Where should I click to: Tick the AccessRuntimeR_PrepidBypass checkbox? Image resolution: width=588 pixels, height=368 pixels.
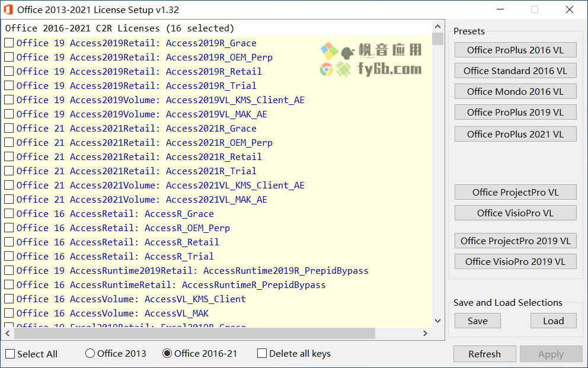[9, 285]
